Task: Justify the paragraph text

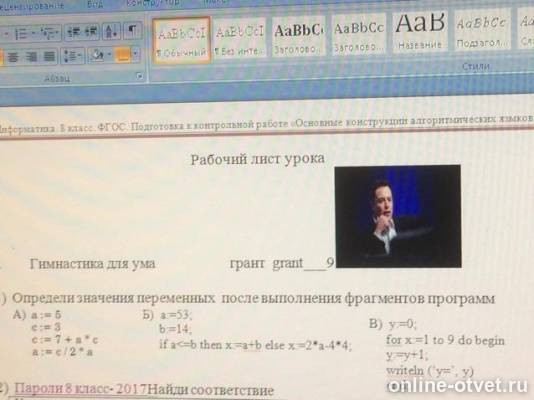Action: click(x=49, y=56)
